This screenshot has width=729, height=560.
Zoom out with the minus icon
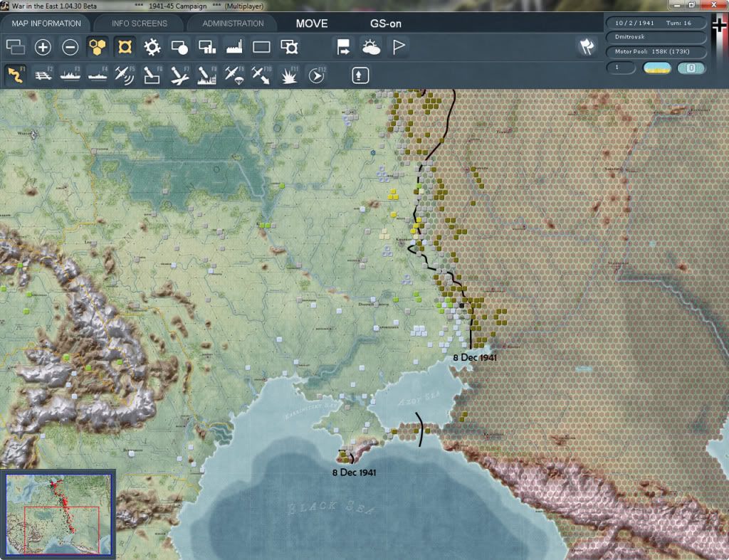pyautogui.click(x=70, y=47)
